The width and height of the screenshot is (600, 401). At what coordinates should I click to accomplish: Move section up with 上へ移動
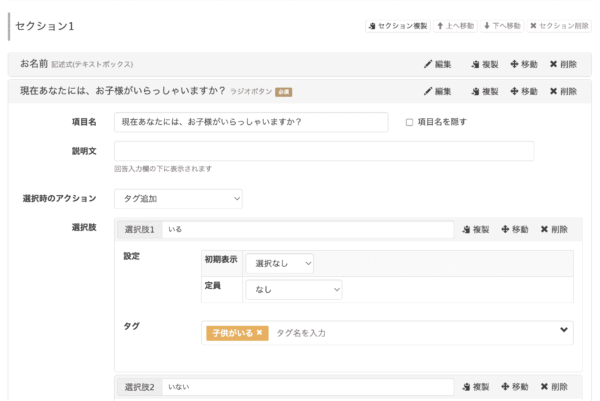[x=454, y=25]
